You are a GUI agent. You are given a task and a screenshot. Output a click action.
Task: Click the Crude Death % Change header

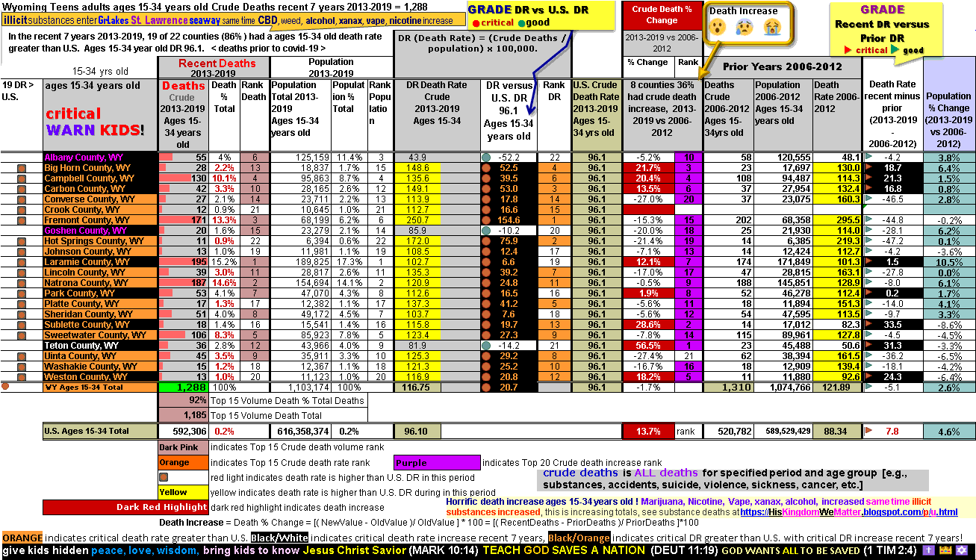[x=662, y=15]
